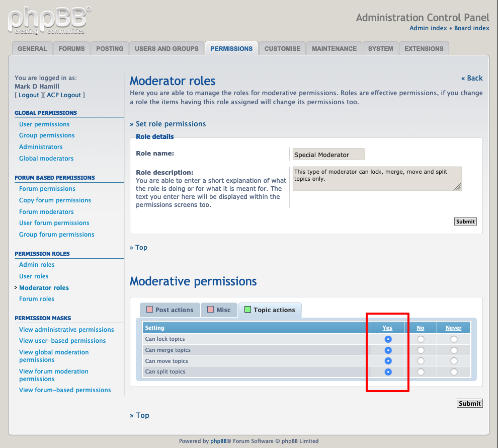Viewport: 498px width, 448px height.
Task: Click the phpBB logo
Action: [x=49, y=21]
